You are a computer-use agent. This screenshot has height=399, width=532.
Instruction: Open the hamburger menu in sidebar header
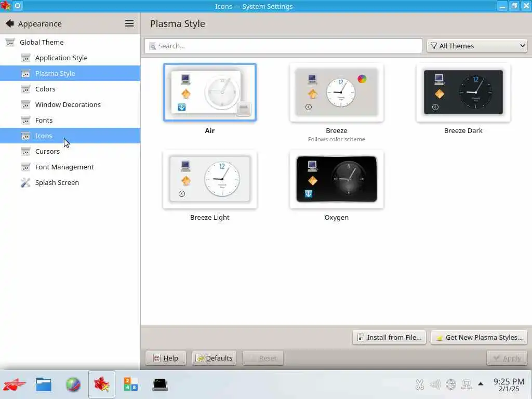point(129,23)
